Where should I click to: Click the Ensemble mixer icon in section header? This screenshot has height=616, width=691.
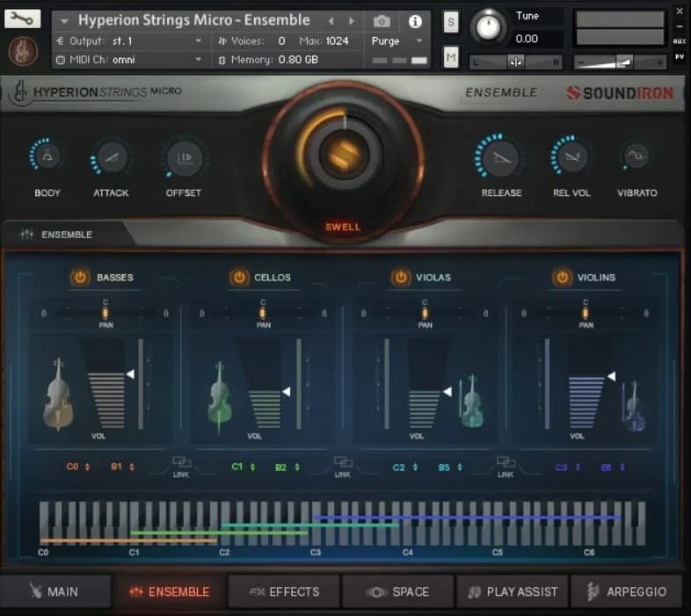(x=27, y=235)
